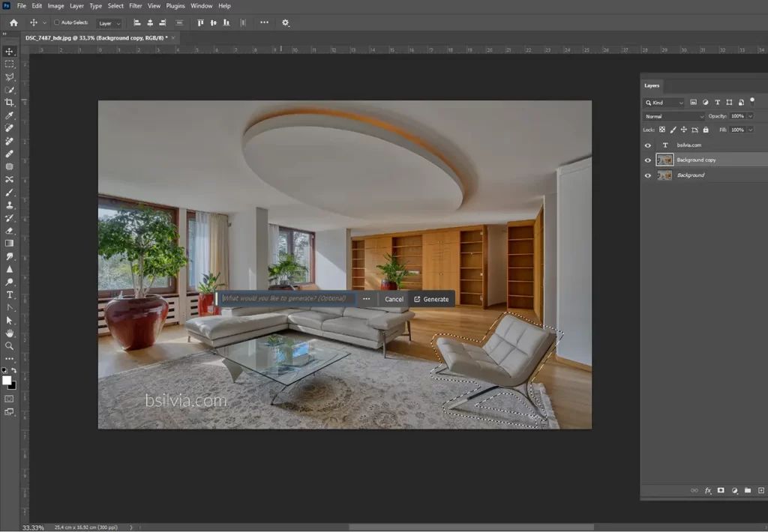
Task: Toggle layer filtering switch on or off
Action: pos(752,101)
